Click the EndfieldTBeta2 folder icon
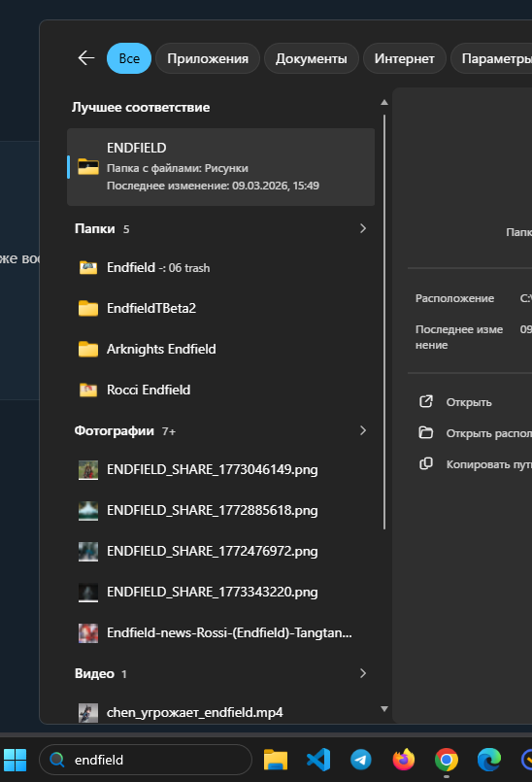Image resolution: width=532 pixels, height=782 pixels. coord(88,308)
